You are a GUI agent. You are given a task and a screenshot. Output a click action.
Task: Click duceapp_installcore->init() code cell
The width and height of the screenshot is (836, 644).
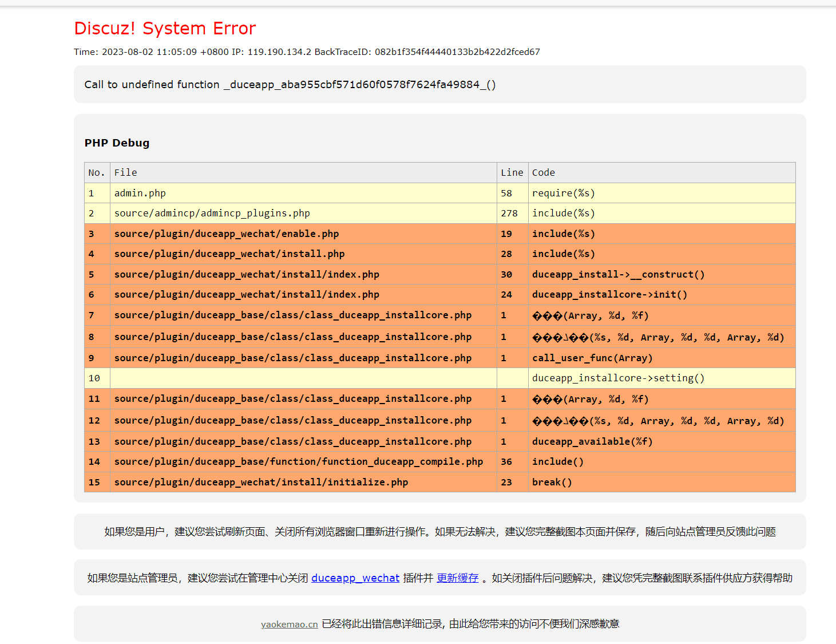click(x=661, y=294)
